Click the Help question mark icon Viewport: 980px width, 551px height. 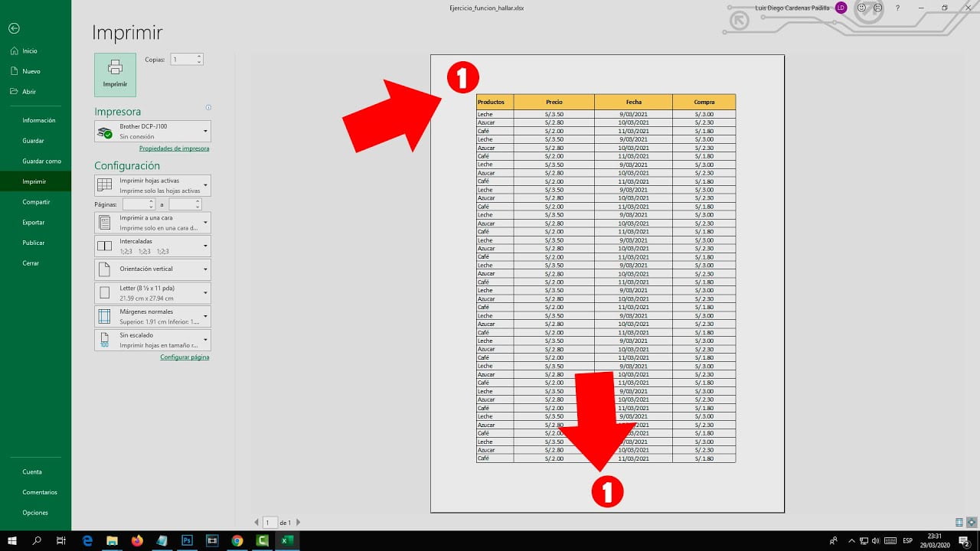click(x=897, y=8)
